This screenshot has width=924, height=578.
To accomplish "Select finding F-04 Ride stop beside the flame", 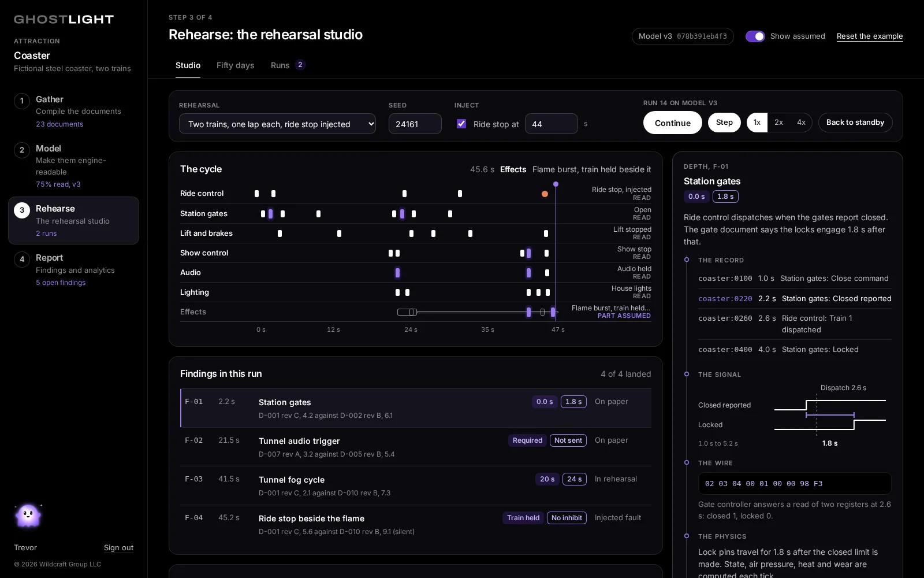I will point(416,524).
